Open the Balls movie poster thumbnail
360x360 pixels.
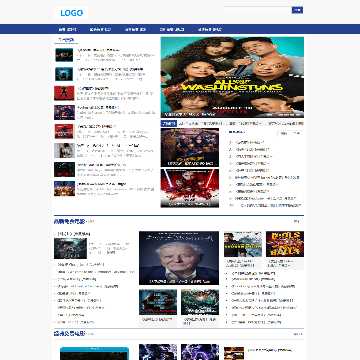pos(285,244)
